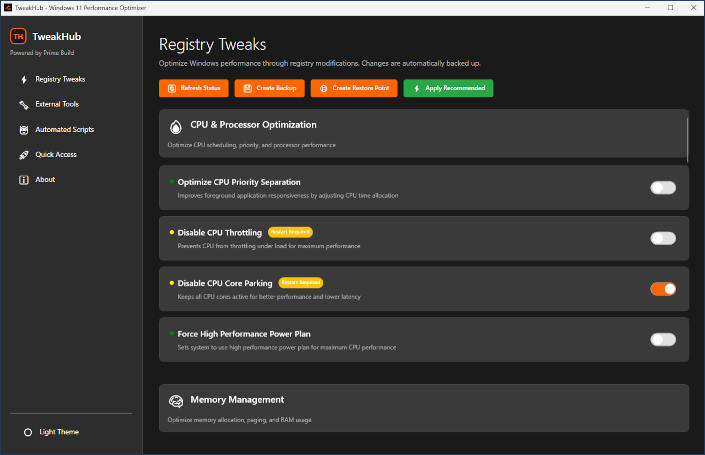Enable Optimize CPU Priority Separation toggle
The width and height of the screenshot is (705, 455).
662,188
